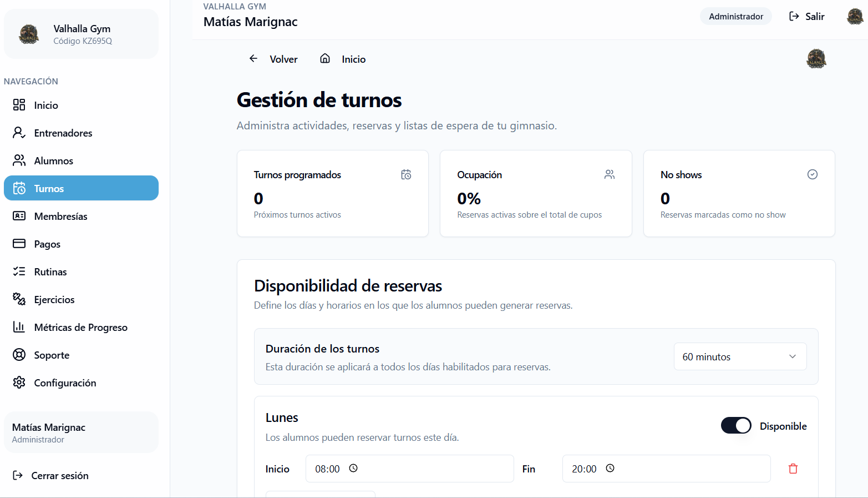868x498 pixels.
Task: Click the Volver back button
Action: (273, 59)
